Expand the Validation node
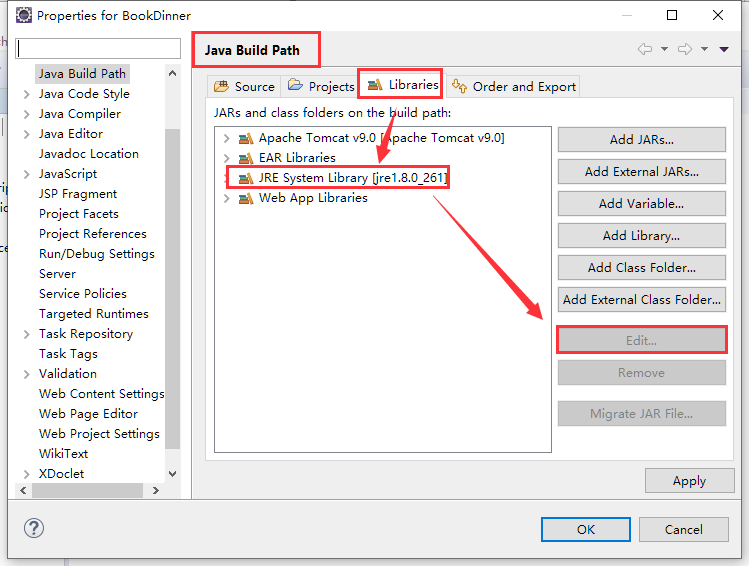749x566 pixels. (27, 374)
